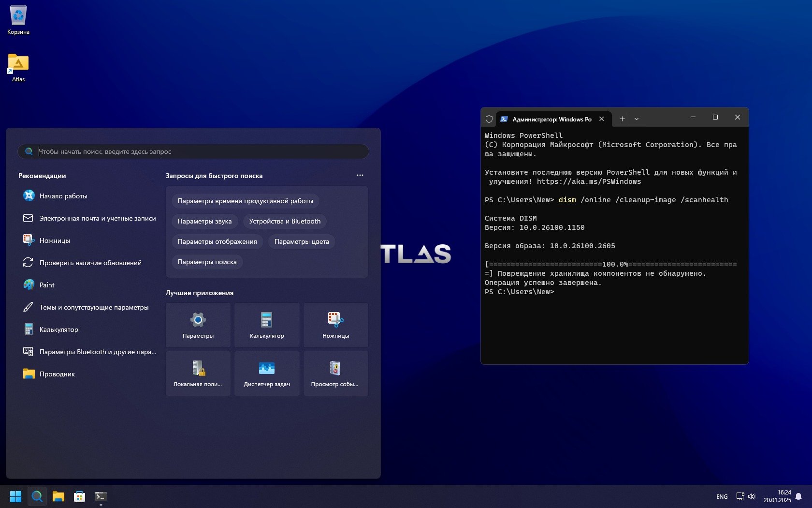Open File Explorer from the taskbar
This screenshot has height=508, width=812.
click(58, 496)
